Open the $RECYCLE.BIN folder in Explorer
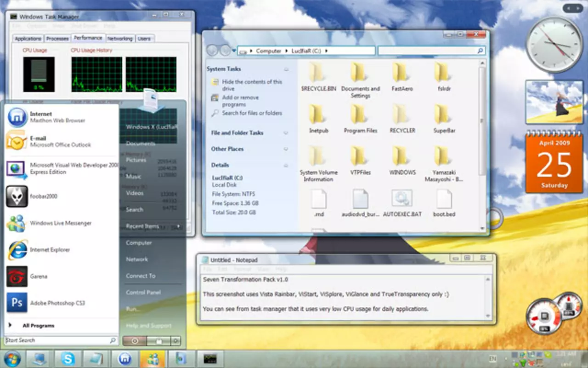The height and width of the screenshot is (368, 588). 318,77
